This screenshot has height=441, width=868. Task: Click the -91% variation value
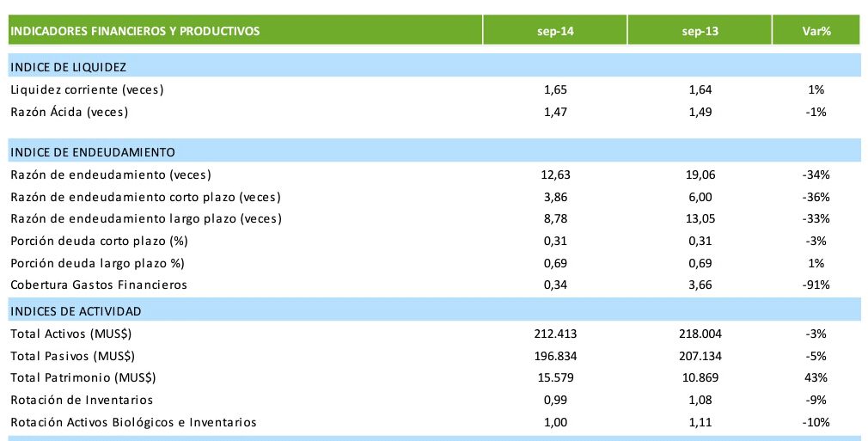point(816,285)
